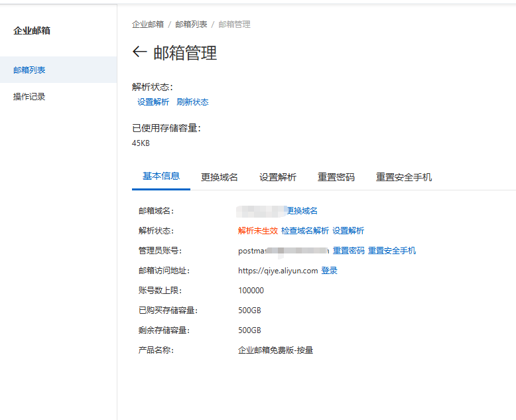Click 设置解析 link next to 检查域名解析
This screenshot has width=516, height=420.
[x=348, y=231]
